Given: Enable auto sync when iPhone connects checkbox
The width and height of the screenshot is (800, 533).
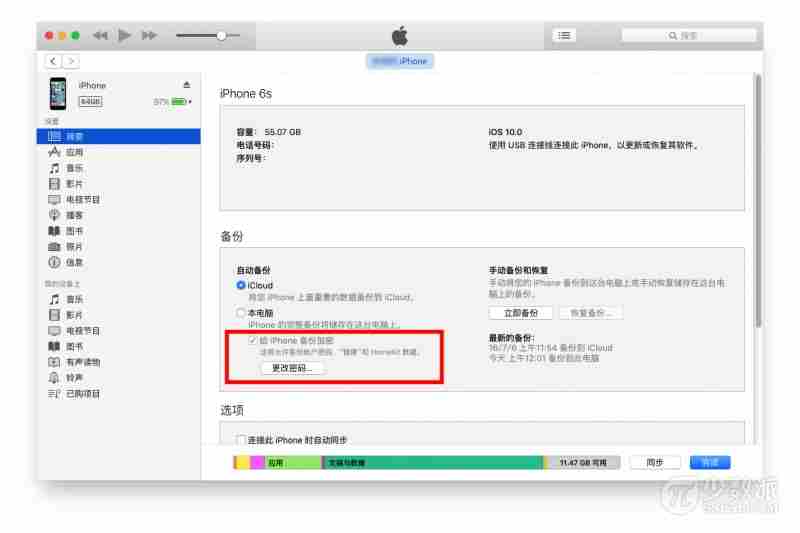Looking at the screenshot, I should click(241, 440).
